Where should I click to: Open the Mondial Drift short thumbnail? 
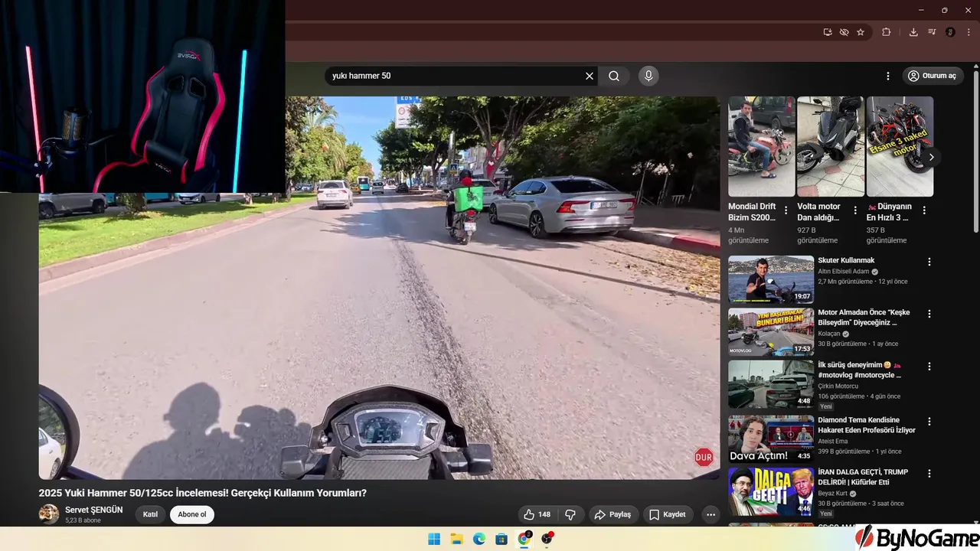(762, 146)
